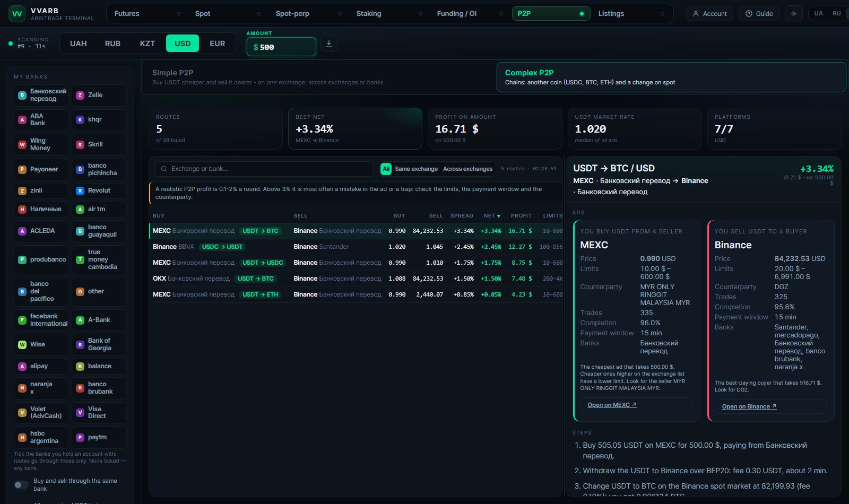Select the ABA Bank icon
Viewport: 849px width, 504px height.
coord(22,120)
